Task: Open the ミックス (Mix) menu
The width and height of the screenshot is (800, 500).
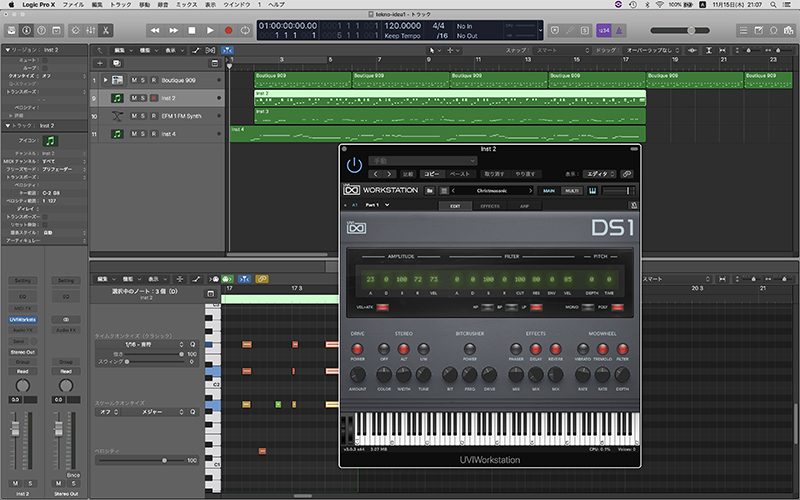Action: tap(187, 5)
